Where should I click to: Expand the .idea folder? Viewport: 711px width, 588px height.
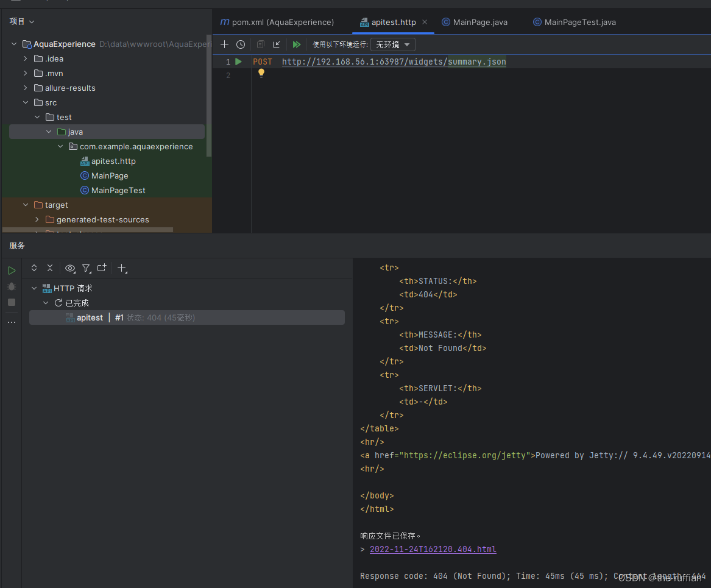(x=26, y=58)
